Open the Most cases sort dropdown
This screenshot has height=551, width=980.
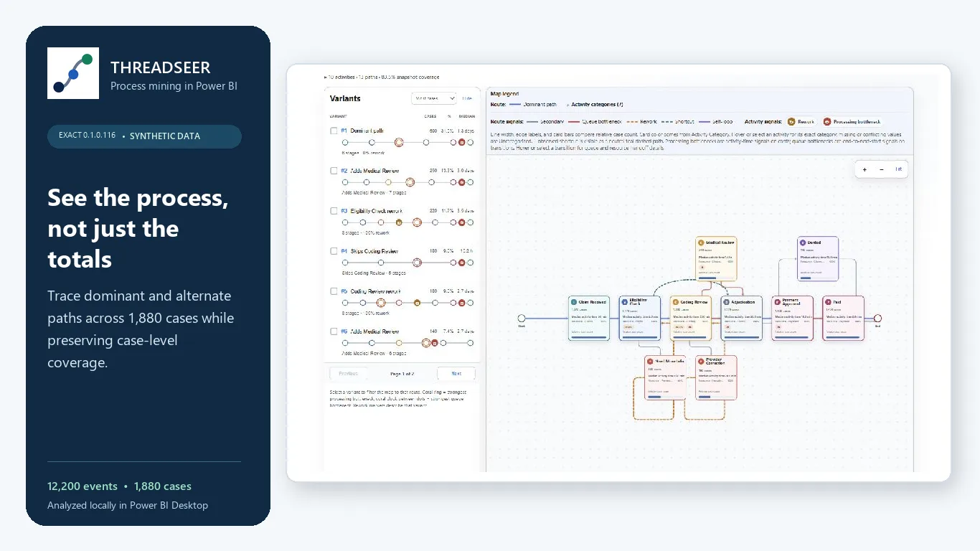click(x=434, y=98)
